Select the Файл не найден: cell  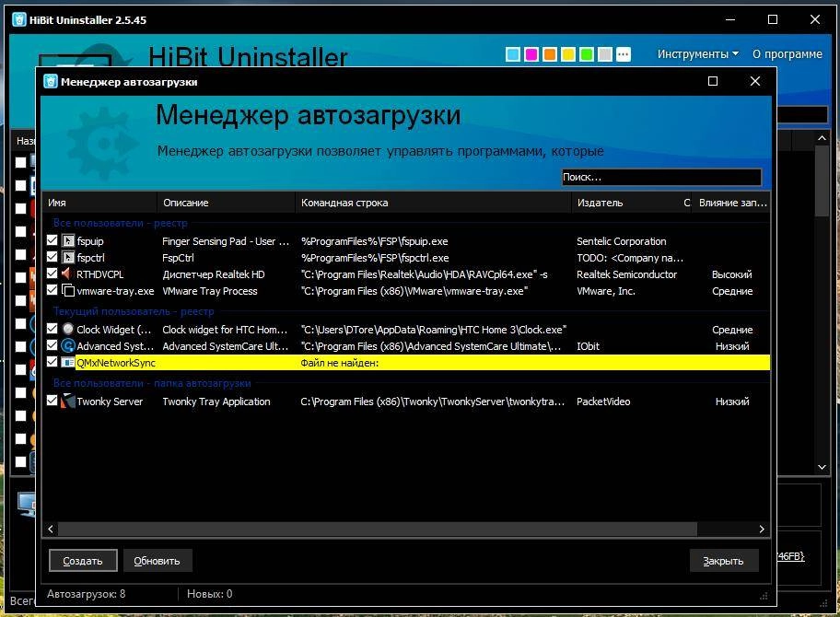coord(340,363)
